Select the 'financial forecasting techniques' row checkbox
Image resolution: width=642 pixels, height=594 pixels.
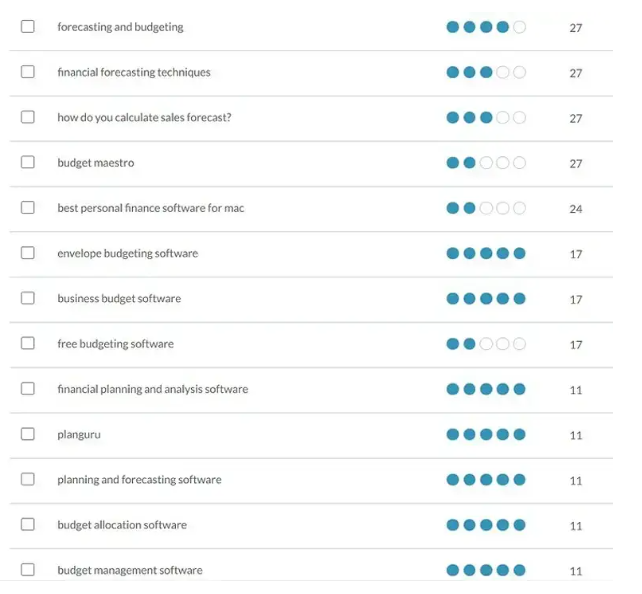tap(28, 72)
